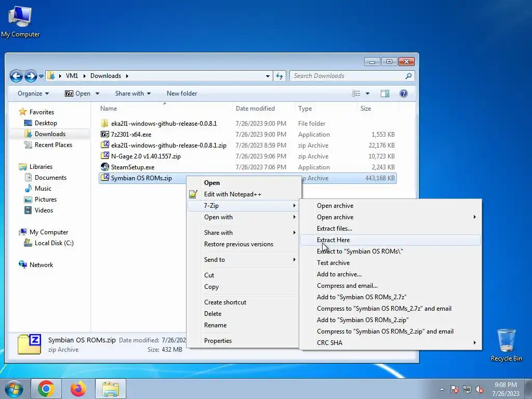Expand the Send to submenu
This screenshot has width=532, height=399.
[243, 260]
